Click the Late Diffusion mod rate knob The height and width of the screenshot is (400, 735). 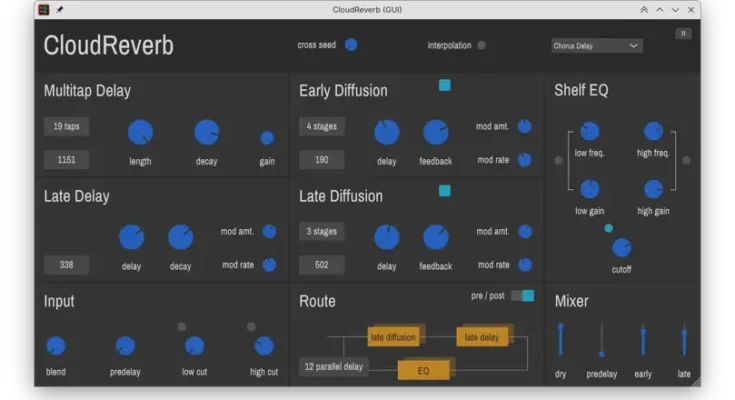pos(525,264)
